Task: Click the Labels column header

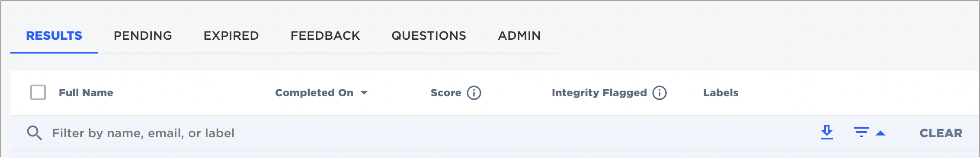Action: point(721,93)
